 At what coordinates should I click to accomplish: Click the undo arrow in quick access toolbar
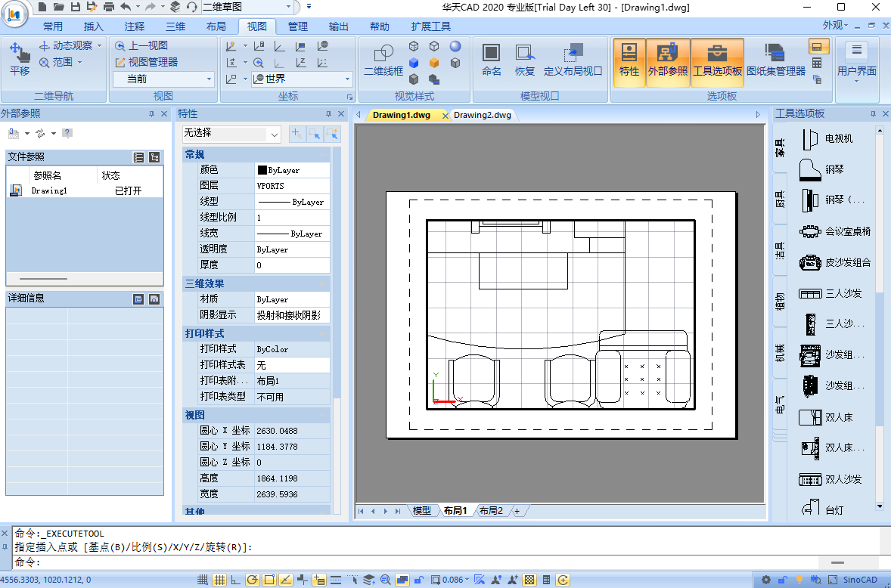pyautogui.click(x=126, y=7)
